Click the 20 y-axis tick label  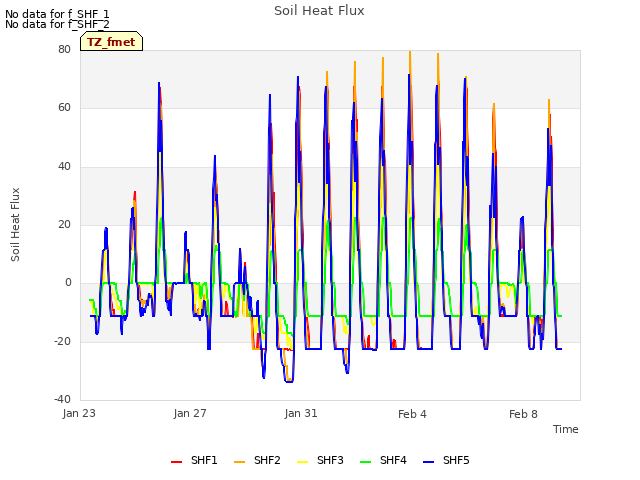coord(64,224)
